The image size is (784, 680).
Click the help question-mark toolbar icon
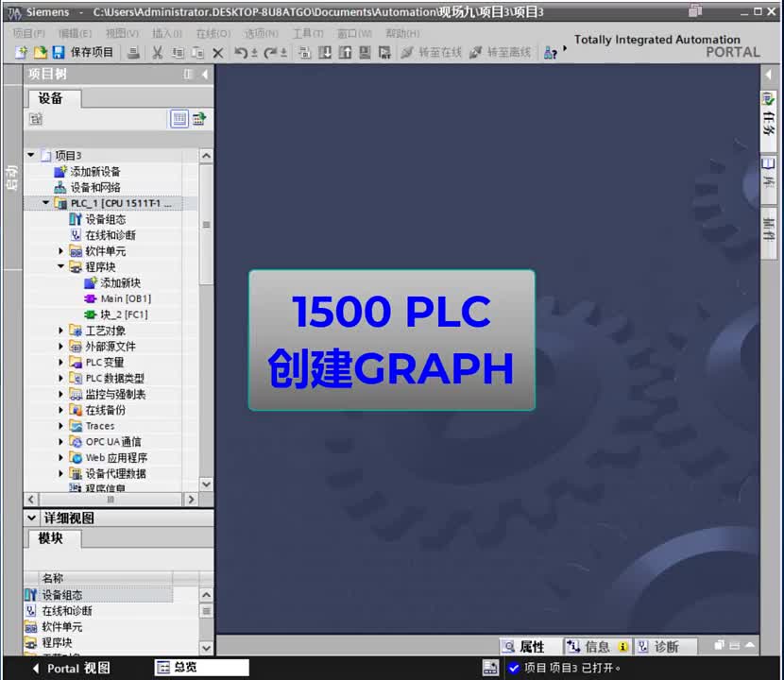[x=550, y=52]
